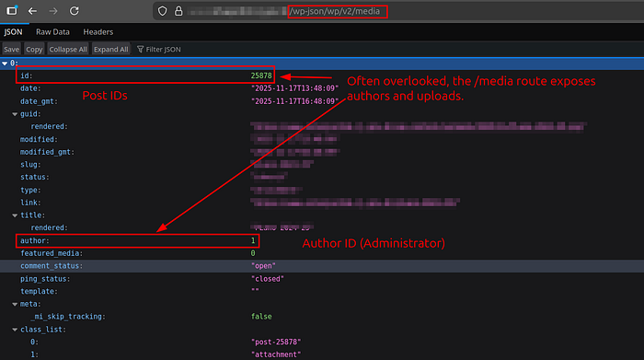Viewport: 644px width, 360px height.
Task: Collapse the meta node
Action: [15, 304]
